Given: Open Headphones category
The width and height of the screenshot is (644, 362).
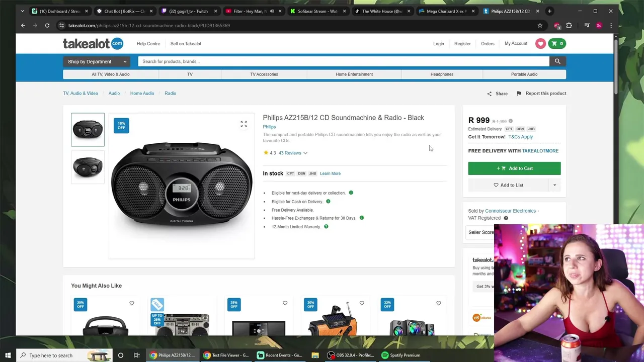Looking at the screenshot, I should 442,74.
